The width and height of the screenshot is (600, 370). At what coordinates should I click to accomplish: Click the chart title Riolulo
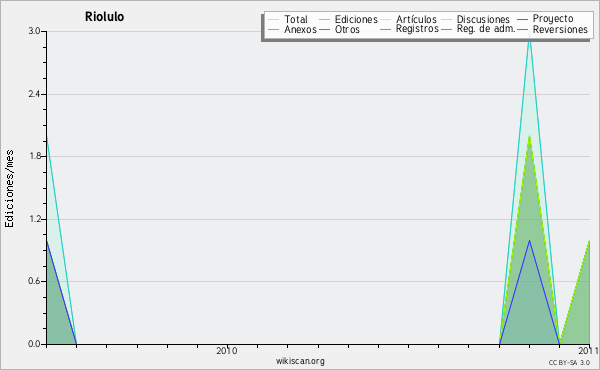[104, 16]
